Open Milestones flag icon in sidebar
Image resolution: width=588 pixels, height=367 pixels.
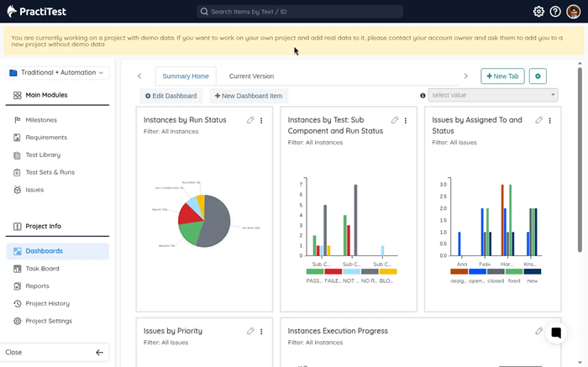(x=18, y=120)
